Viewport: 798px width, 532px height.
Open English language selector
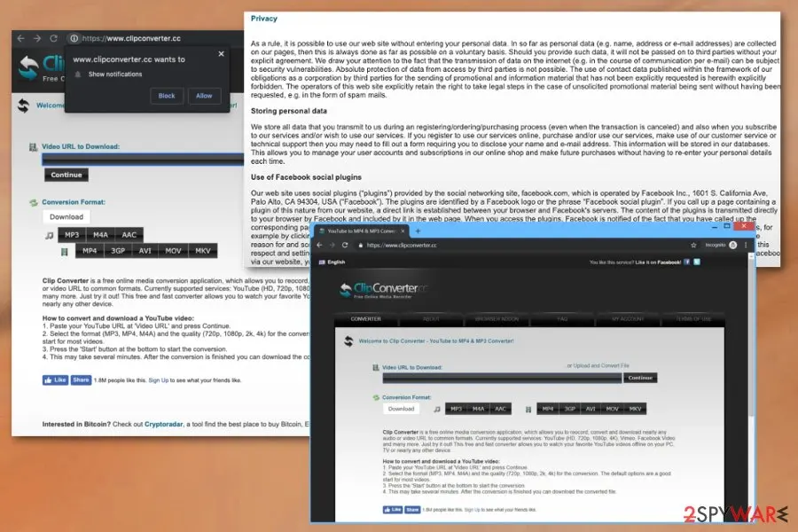pos(332,262)
